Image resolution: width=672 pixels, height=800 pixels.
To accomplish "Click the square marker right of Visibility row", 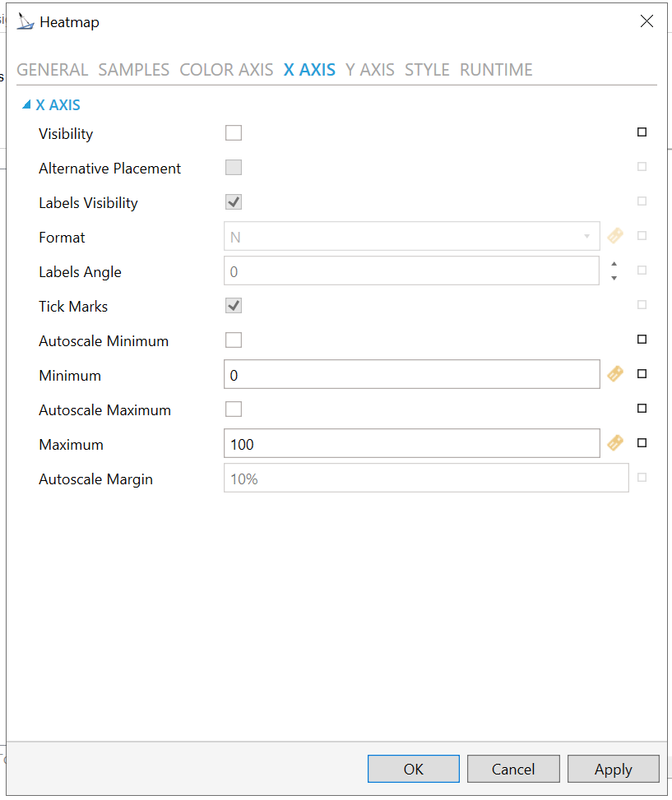I will 642,132.
